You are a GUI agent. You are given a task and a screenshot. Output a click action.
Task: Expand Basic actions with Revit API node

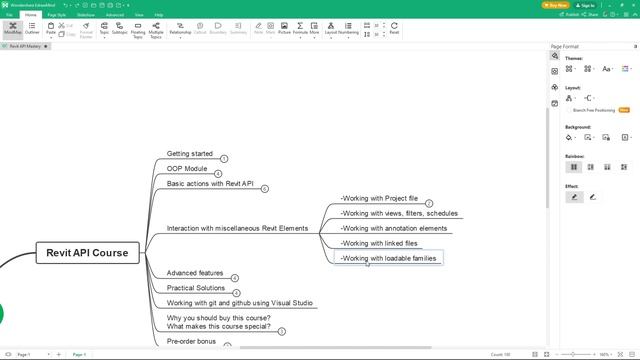click(x=264, y=189)
